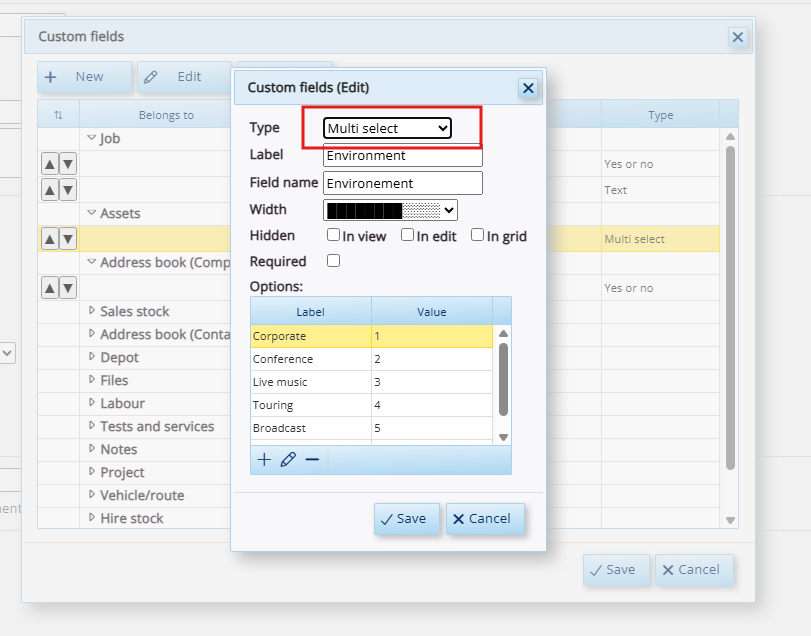Open the Type dropdown set to Multi select
The width and height of the screenshot is (811, 636).
point(387,128)
